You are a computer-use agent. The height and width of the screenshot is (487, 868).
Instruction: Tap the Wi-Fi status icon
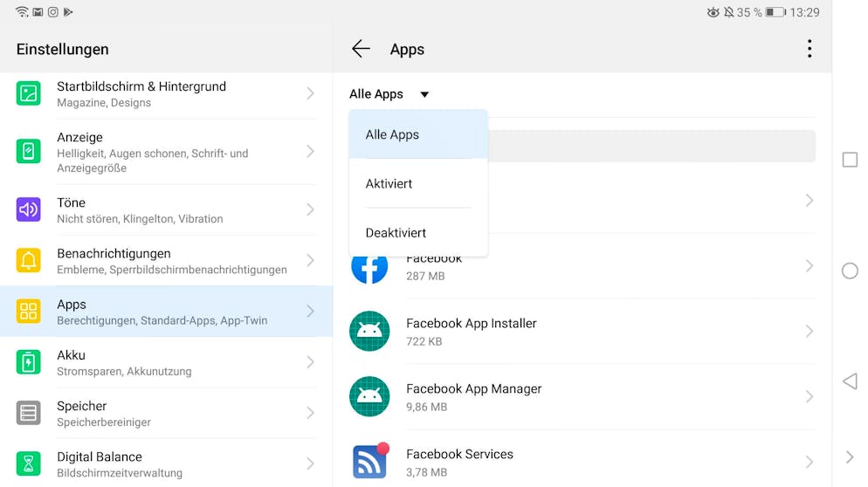click(22, 11)
